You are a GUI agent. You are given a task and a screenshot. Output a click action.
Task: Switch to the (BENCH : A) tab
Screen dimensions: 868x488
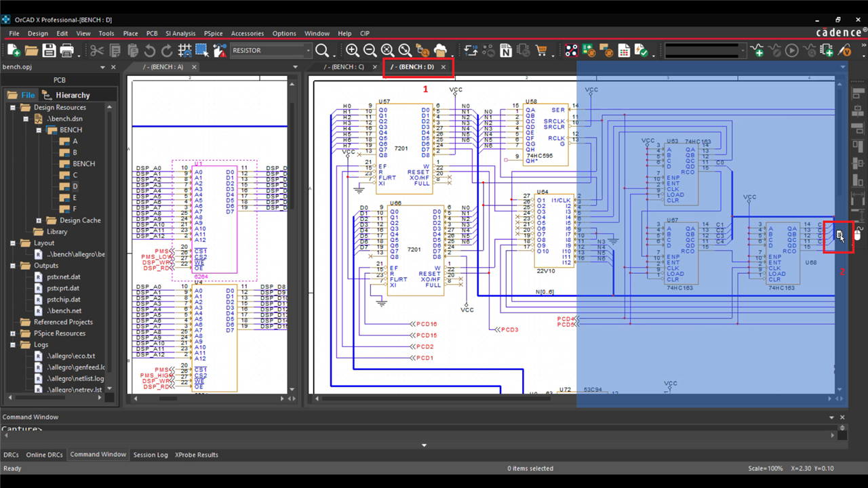pos(163,67)
